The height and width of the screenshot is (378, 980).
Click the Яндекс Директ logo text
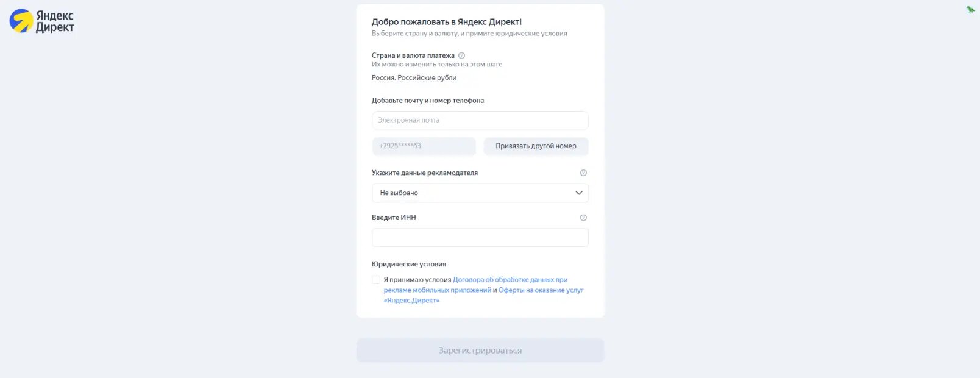click(x=55, y=21)
